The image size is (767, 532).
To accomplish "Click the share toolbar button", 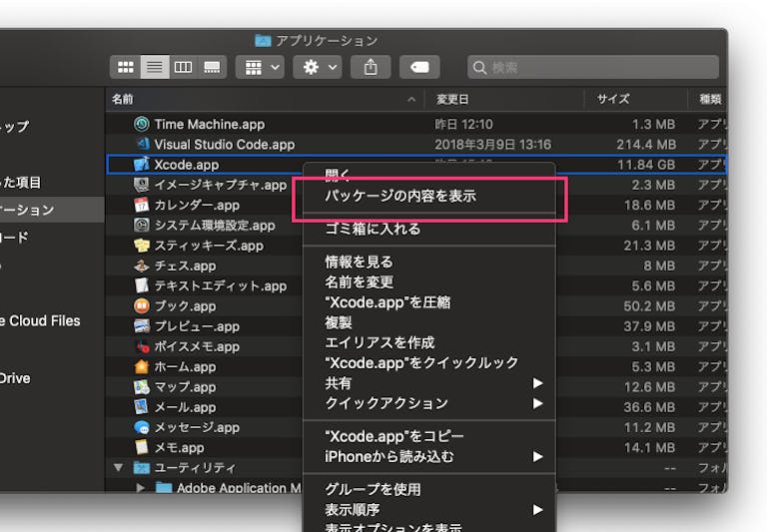I will (x=371, y=67).
